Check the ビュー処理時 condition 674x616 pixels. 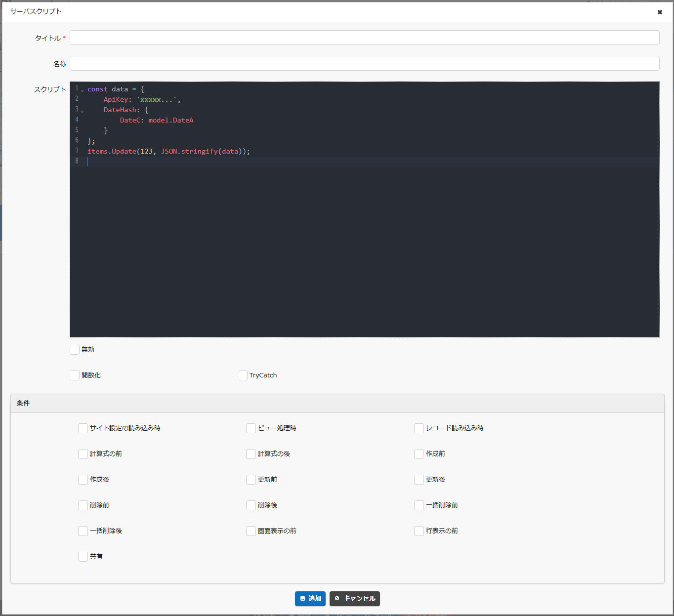click(251, 428)
